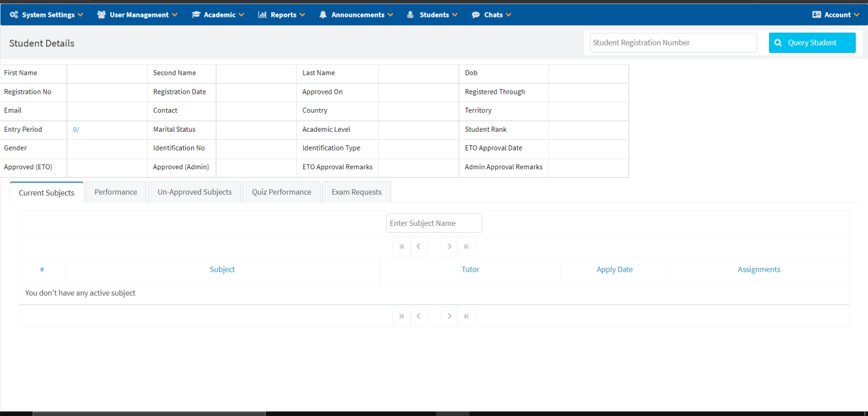868x416 pixels.
Task: Click the Account ID card icon
Action: tap(817, 15)
